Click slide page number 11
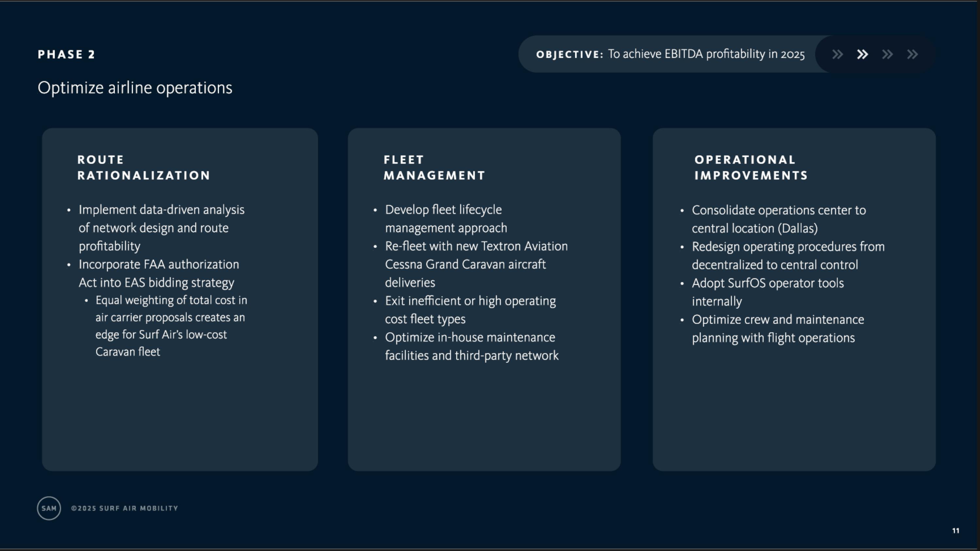 955,530
